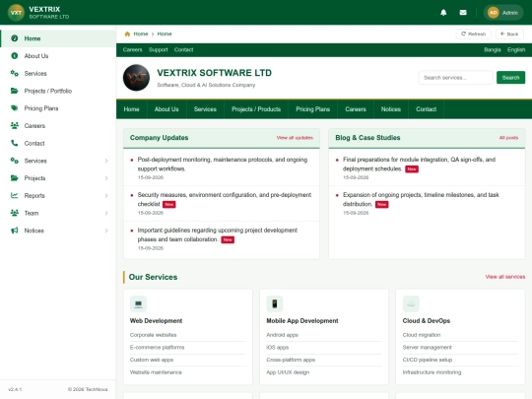Open About Us in the main nav bar

pyautogui.click(x=166, y=109)
